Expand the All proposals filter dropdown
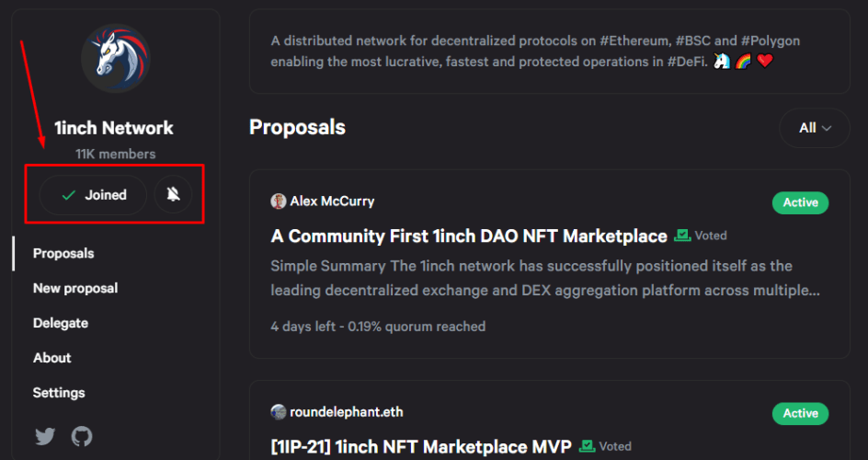The width and height of the screenshot is (868, 460). pos(815,128)
